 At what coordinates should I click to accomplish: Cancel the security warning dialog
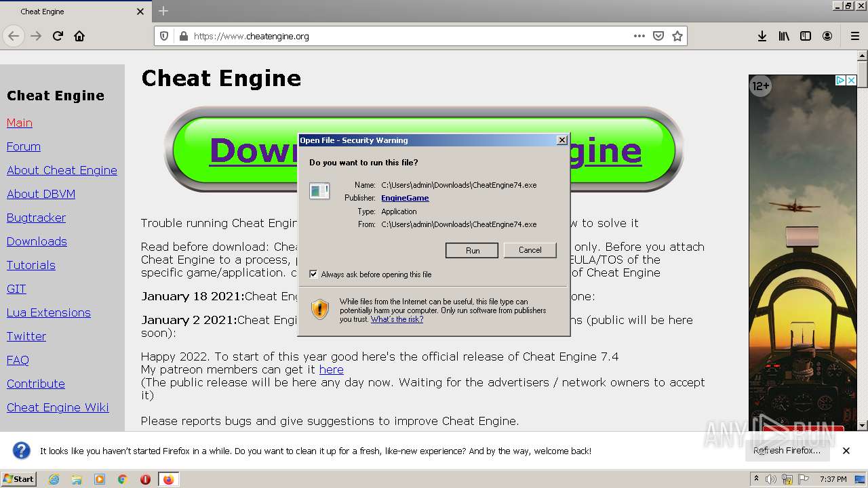click(x=530, y=250)
